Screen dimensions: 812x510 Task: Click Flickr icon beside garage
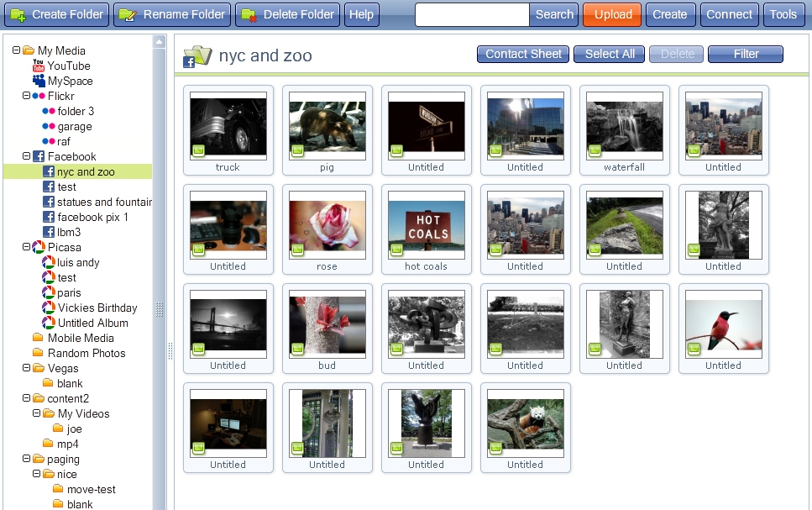point(48,126)
